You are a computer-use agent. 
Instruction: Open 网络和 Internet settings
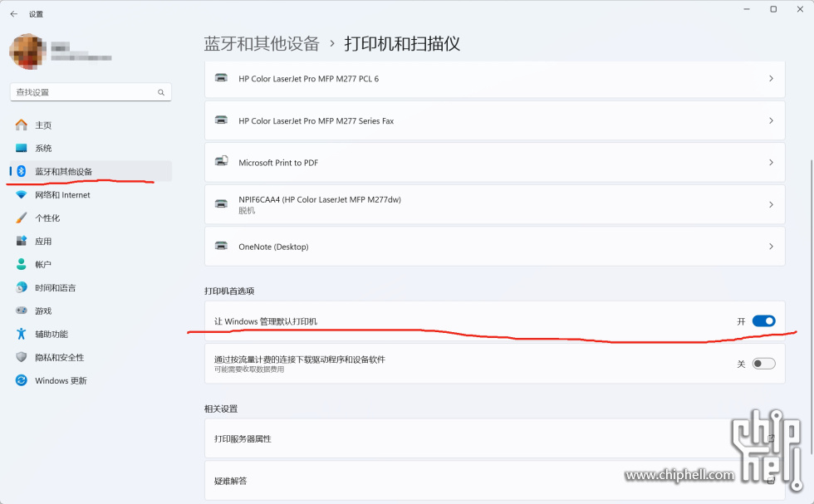(x=91, y=194)
